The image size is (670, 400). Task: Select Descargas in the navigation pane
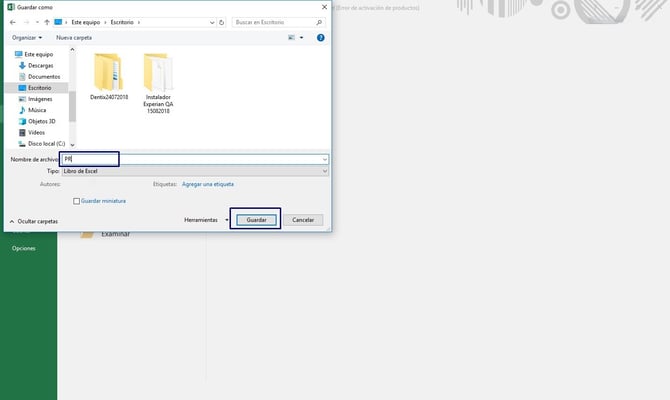[41, 65]
